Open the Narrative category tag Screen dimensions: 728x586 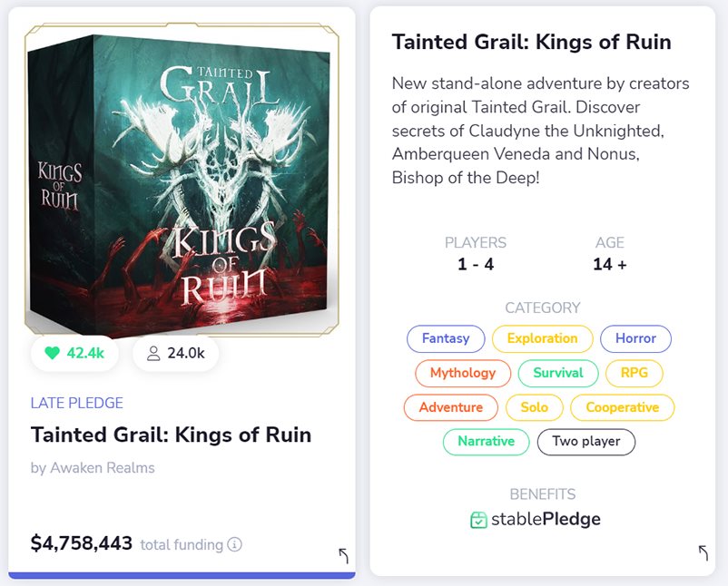coord(487,441)
